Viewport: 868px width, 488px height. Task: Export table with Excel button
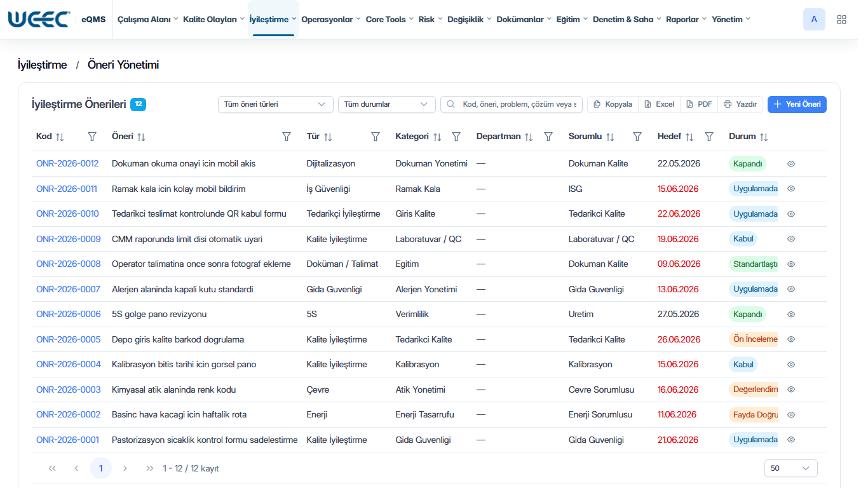pyautogui.click(x=659, y=104)
